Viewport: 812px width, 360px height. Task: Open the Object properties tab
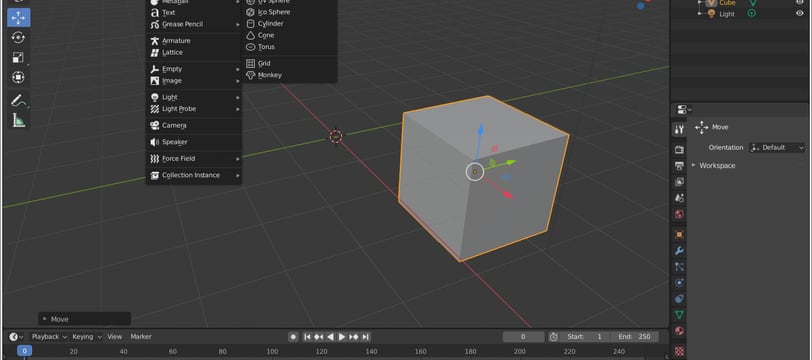679,235
